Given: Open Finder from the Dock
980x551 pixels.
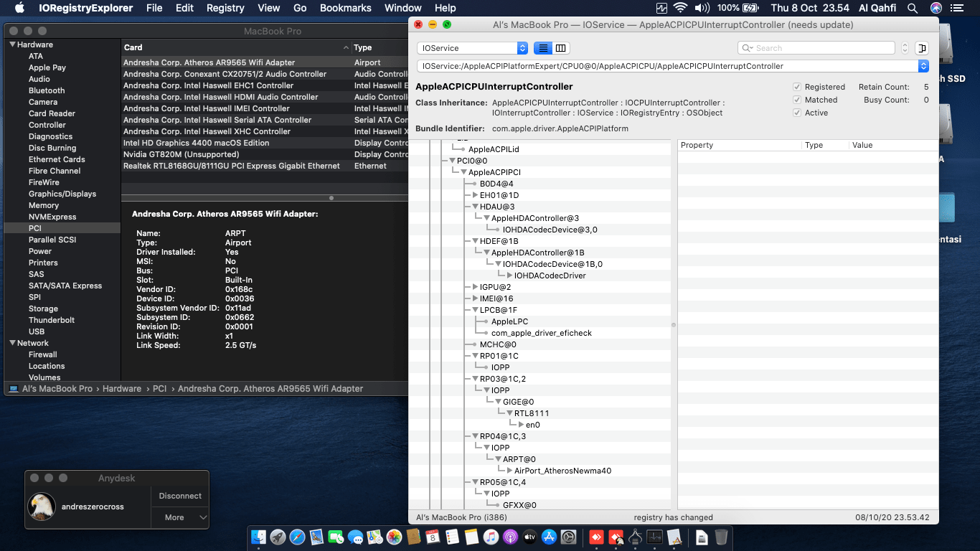Looking at the screenshot, I should pos(260,537).
